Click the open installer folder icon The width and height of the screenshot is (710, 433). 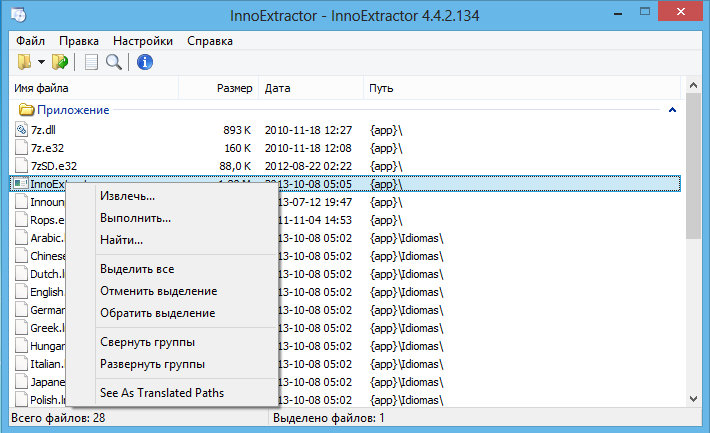click(x=24, y=62)
